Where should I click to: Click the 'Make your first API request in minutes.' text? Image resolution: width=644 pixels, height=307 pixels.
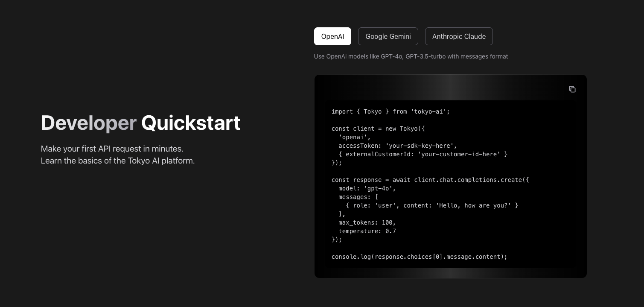112,149
